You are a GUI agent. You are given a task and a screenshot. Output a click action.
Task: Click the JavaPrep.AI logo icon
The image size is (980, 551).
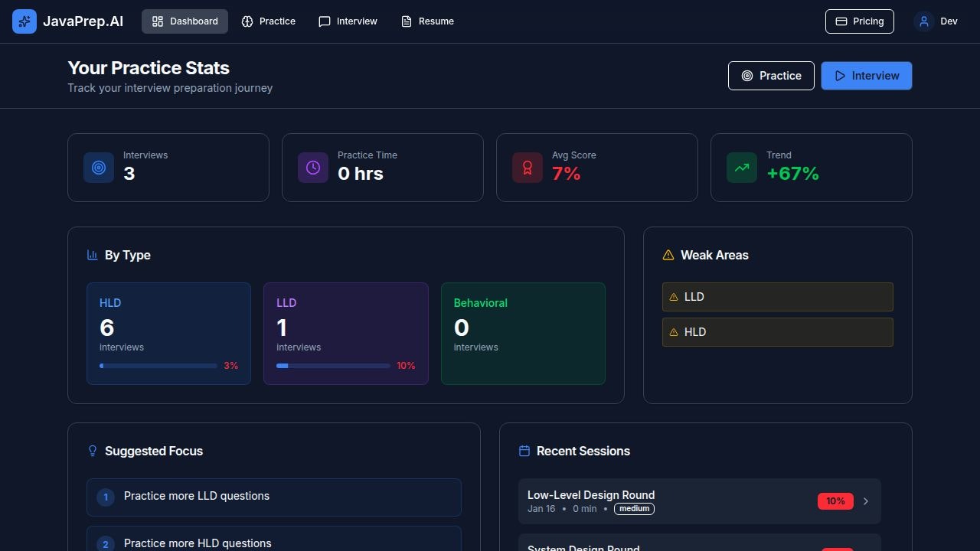pyautogui.click(x=24, y=21)
